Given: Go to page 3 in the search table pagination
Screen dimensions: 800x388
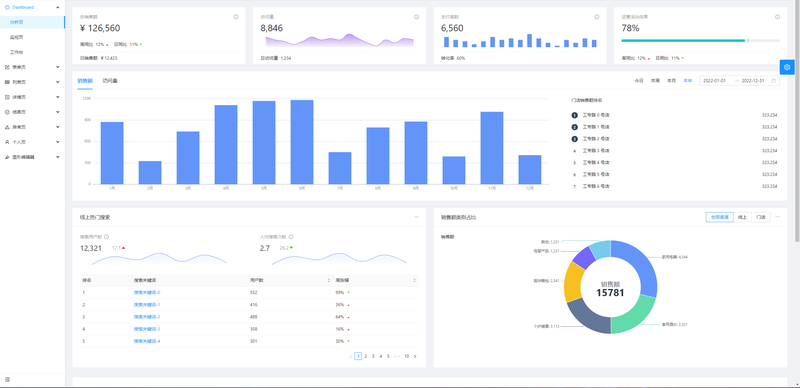Looking at the screenshot, I should click(373, 356).
